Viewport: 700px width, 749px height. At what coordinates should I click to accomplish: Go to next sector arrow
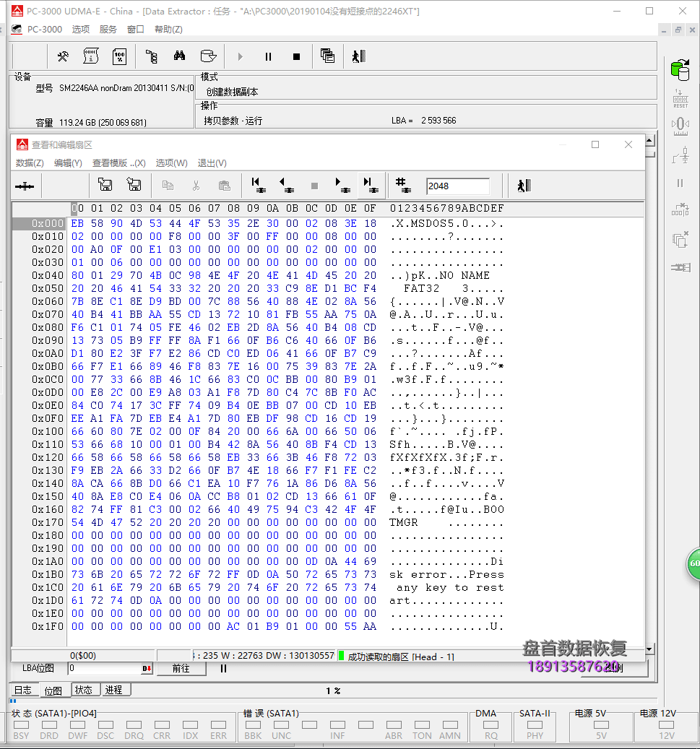[342, 186]
